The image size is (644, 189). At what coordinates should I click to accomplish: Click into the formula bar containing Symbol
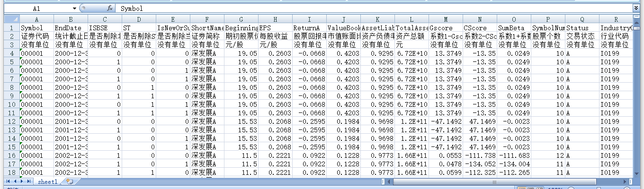pos(374,9)
